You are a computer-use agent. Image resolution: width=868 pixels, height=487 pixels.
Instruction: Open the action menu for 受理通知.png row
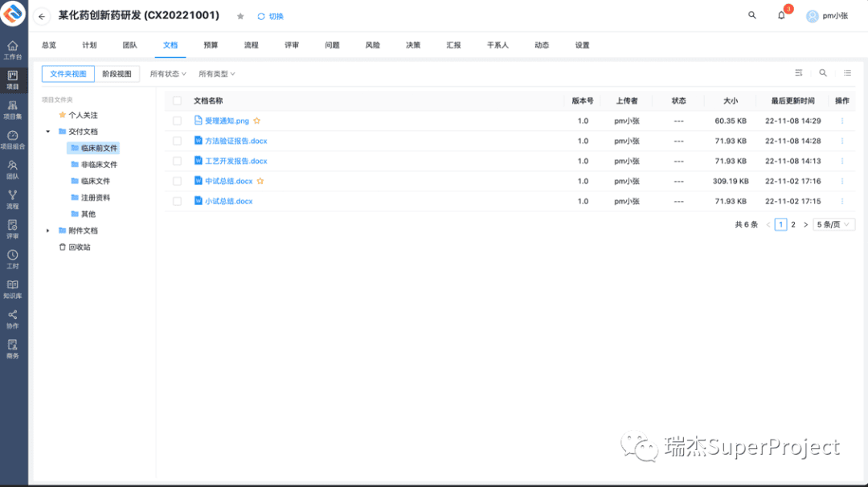pos(842,121)
